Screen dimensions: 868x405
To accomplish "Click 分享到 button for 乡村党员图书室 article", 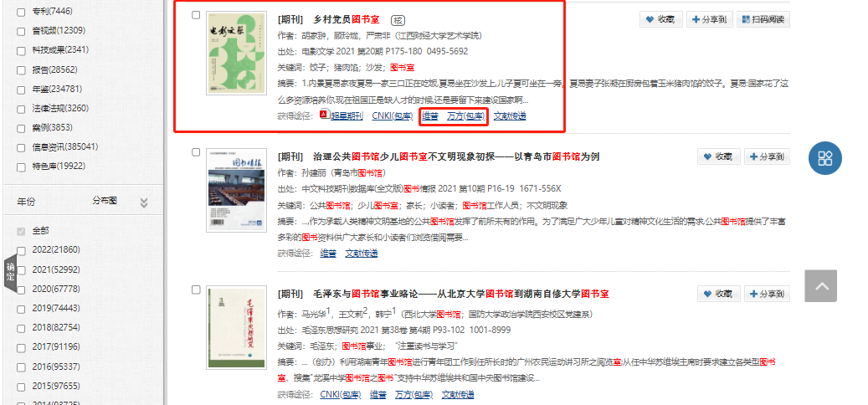I will (x=708, y=19).
